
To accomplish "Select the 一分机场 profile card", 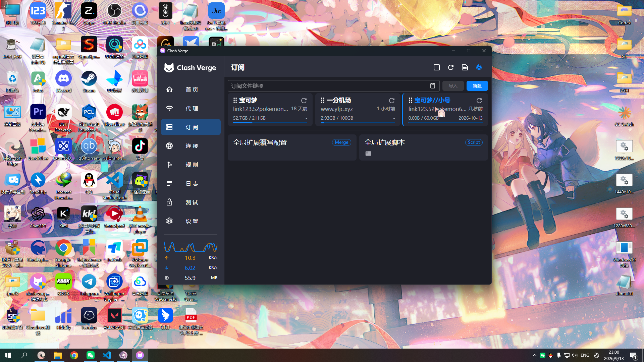I will pos(358,110).
